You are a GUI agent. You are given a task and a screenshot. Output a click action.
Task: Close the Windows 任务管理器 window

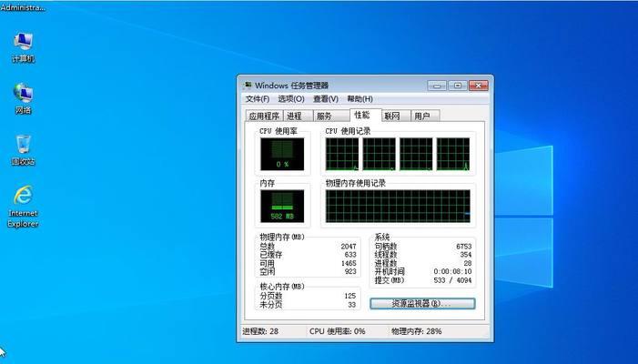478,86
